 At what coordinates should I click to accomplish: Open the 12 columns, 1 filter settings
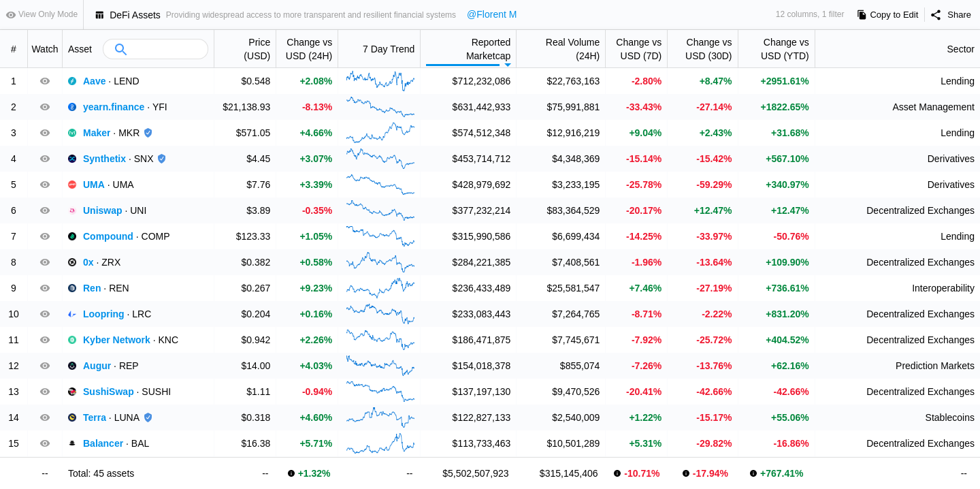click(809, 14)
